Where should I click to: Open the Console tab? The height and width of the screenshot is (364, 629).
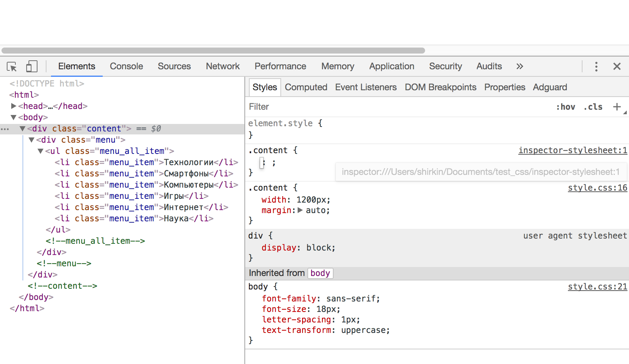pyautogui.click(x=126, y=66)
